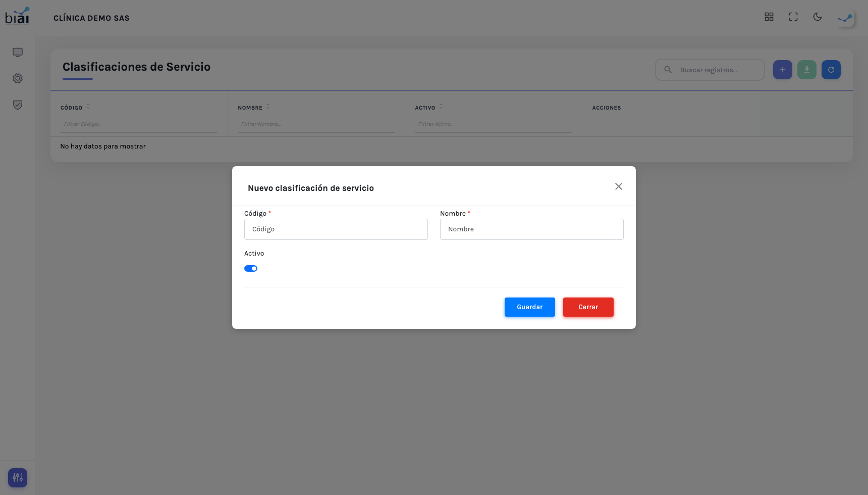
Task: Sort table by Activo column
Action: click(x=441, y=106)
